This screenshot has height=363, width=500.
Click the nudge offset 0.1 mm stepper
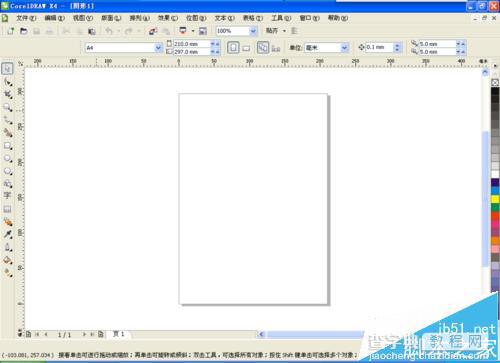(x=397, y=47)
